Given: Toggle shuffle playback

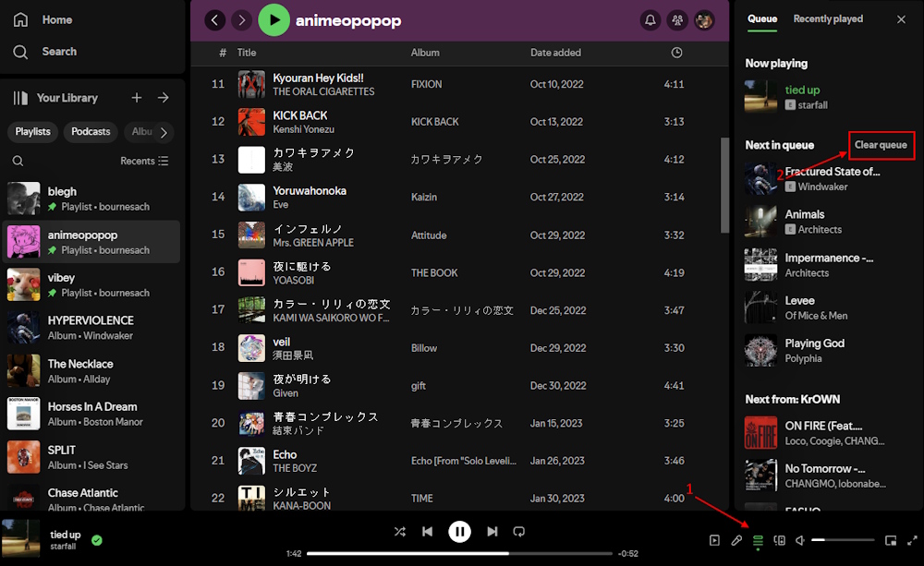Looking at the screenshot, I should pos(399,532).
